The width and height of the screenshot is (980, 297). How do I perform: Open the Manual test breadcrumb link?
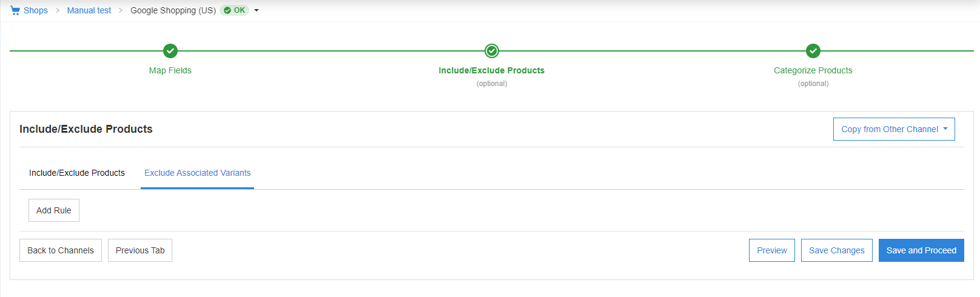[x=89, y=10]
